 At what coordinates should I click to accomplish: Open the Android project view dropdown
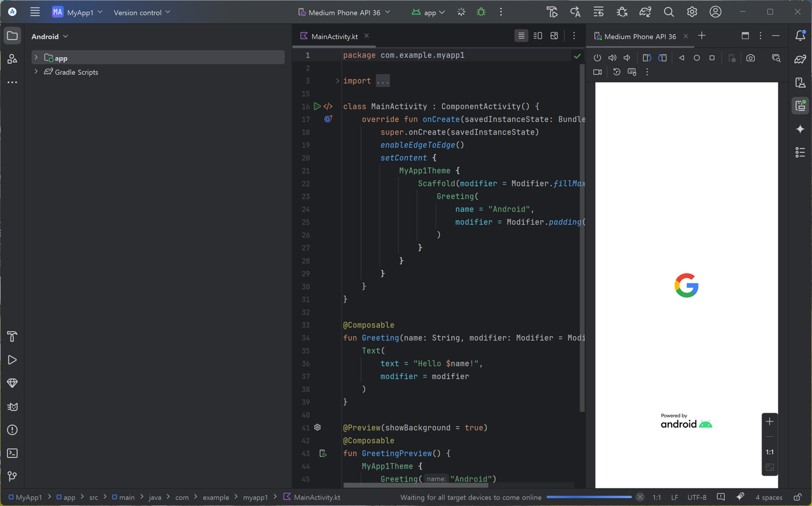pyautogui.click(x=49, y=36)
